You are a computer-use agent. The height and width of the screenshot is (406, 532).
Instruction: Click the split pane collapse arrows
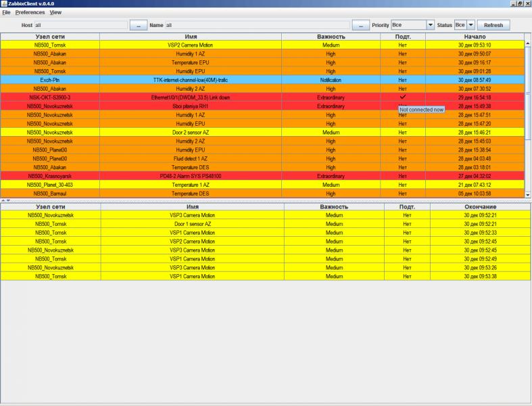(6, 200)
